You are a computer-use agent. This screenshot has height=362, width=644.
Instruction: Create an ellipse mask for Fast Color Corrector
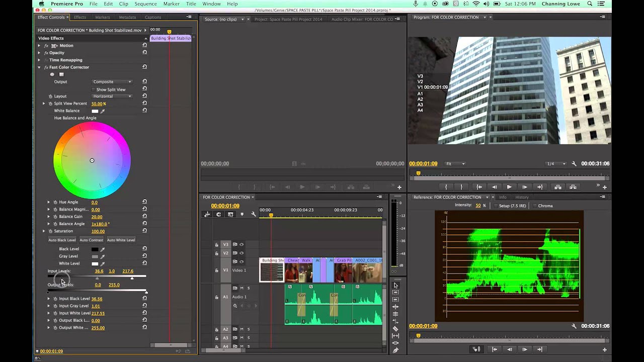tap(52, 74)
